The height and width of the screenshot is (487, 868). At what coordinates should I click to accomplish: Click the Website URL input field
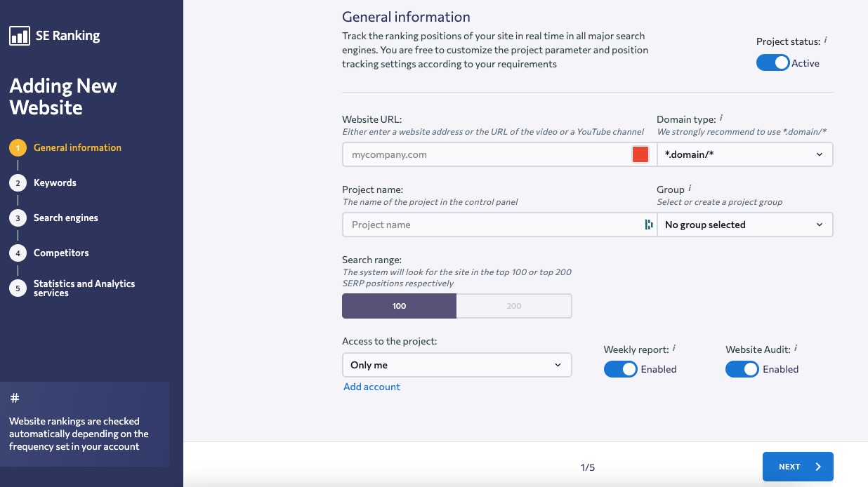click(485, 154)
